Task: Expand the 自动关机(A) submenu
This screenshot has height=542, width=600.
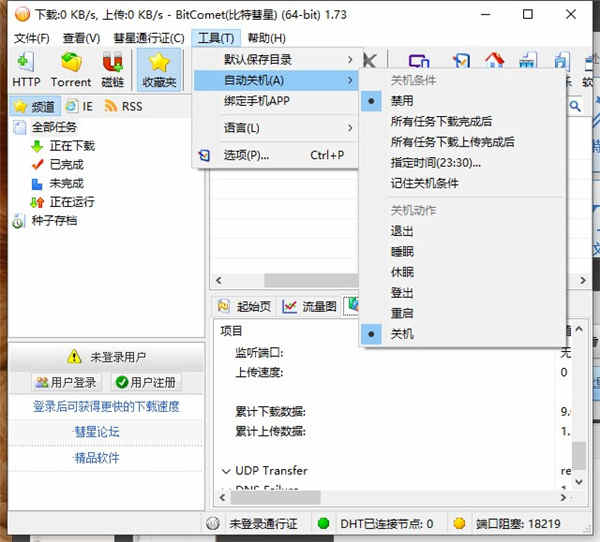Action: (x=276, y=80)
